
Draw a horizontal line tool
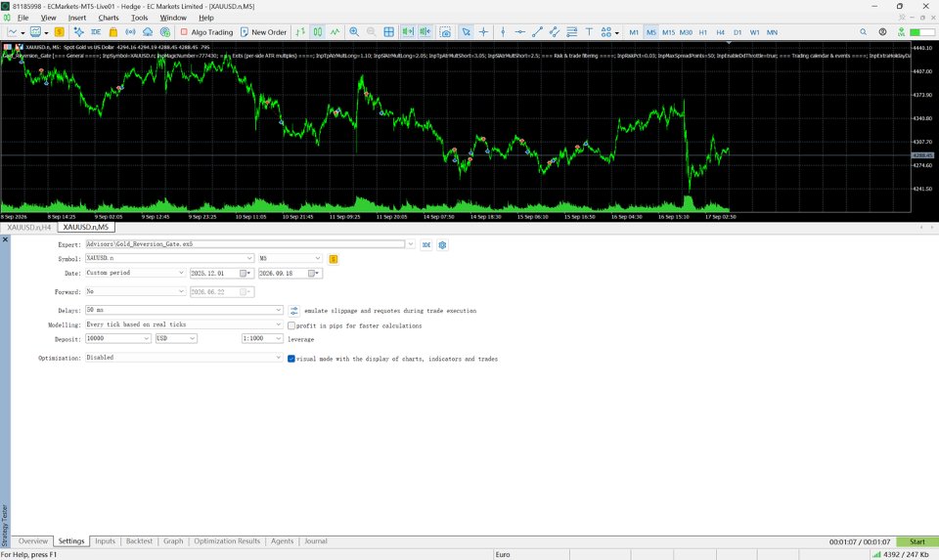[x=519, y=32]
